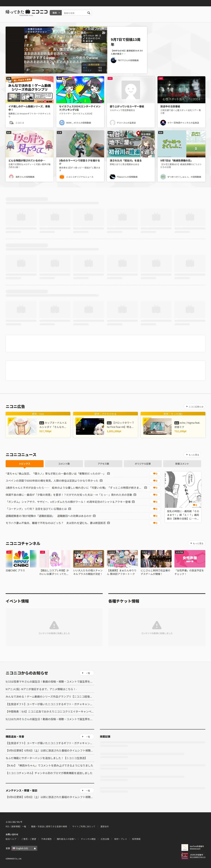
Task: Open the featured 9月7日で投稿13周年 video thumbnail
Action: pos(56,50)
